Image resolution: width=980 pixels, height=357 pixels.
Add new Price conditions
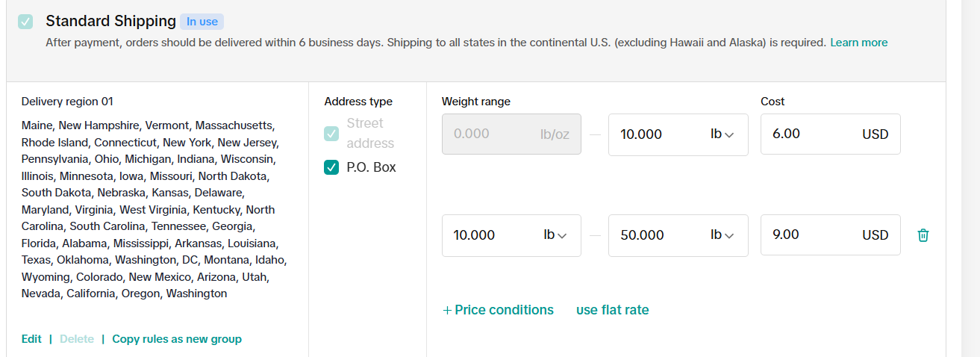(498, 310)
